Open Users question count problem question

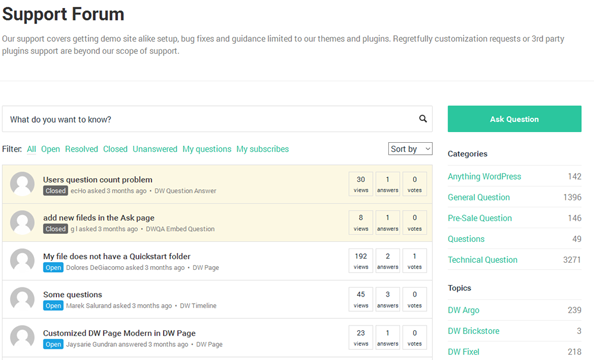(x=98, y=180)
